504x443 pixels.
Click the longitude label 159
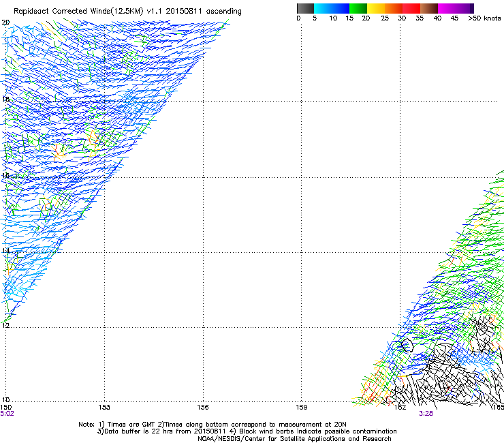click(301, 408)
